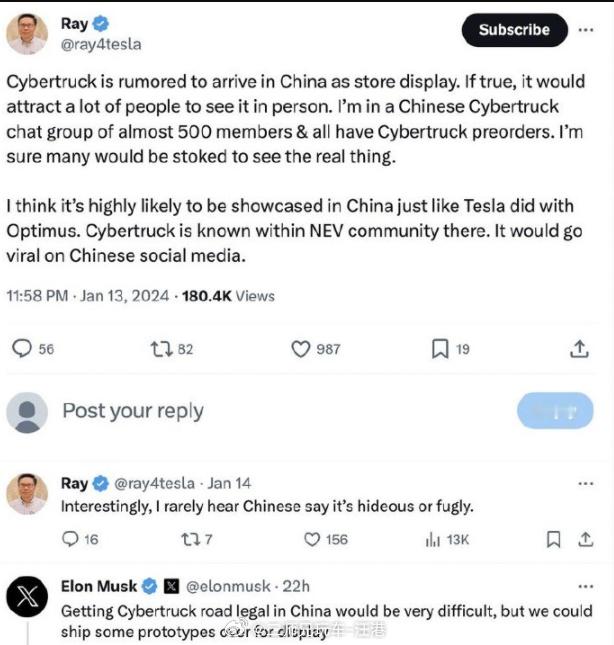Click the faded Reply submit button
The width and height of the screenshot is (614, 645).
point(555,411)
